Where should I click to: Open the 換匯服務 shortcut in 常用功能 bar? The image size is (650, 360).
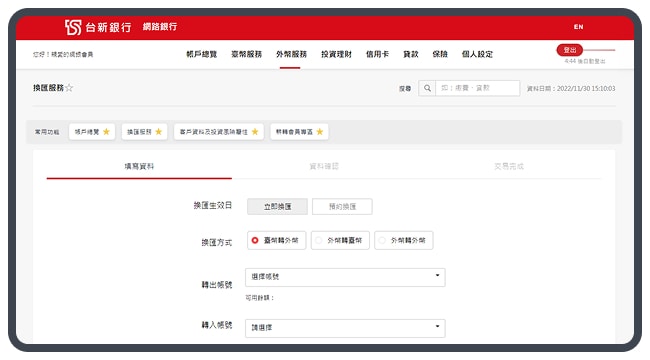click(144, 132)
